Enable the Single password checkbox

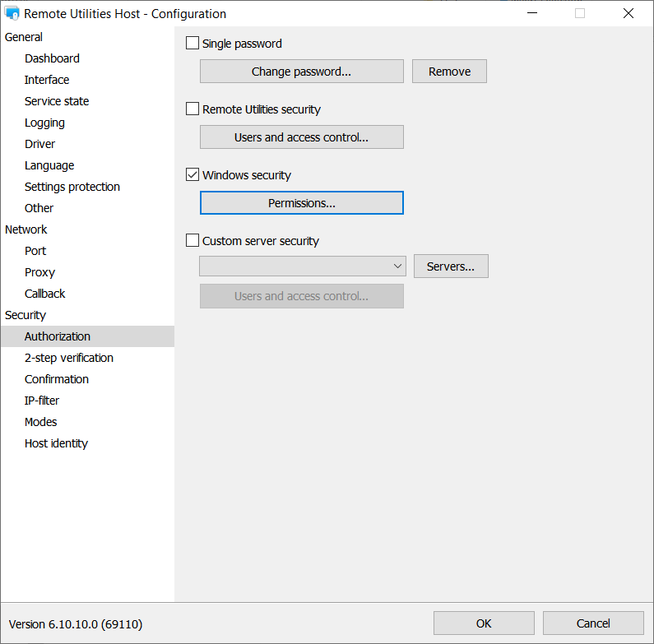(192, 44)
